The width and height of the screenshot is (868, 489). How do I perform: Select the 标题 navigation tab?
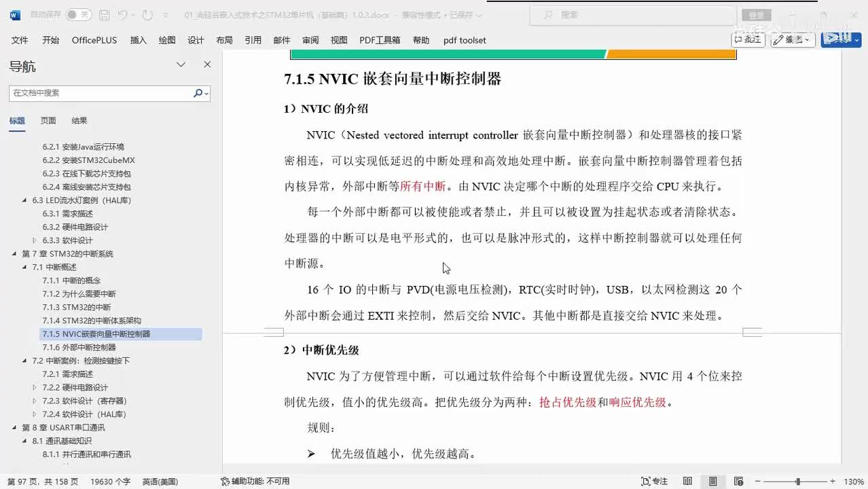click(17, 121)
